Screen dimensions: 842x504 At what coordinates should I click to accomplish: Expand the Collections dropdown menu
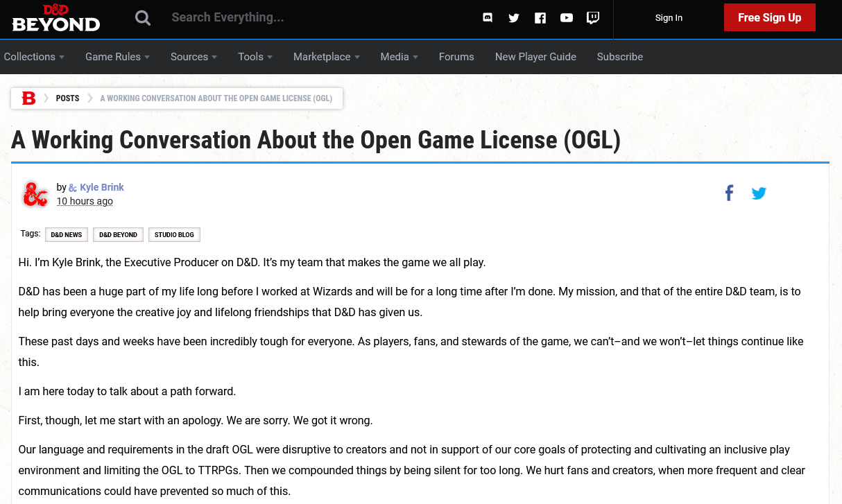pos(34,57)
